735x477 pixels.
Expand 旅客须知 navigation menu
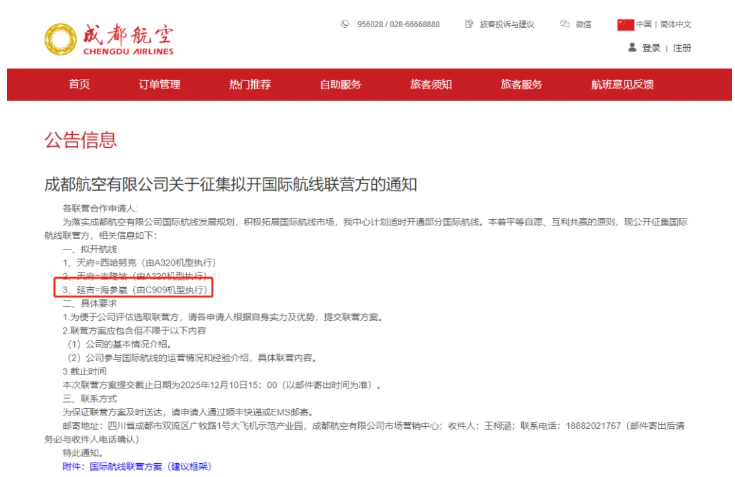[x=430, y=85]
